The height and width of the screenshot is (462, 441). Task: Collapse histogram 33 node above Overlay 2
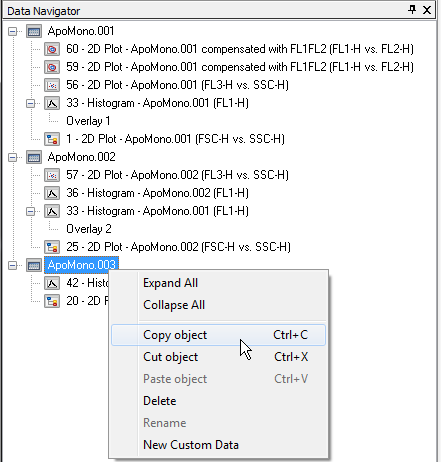pyautogui.click(x=30, y=212)
